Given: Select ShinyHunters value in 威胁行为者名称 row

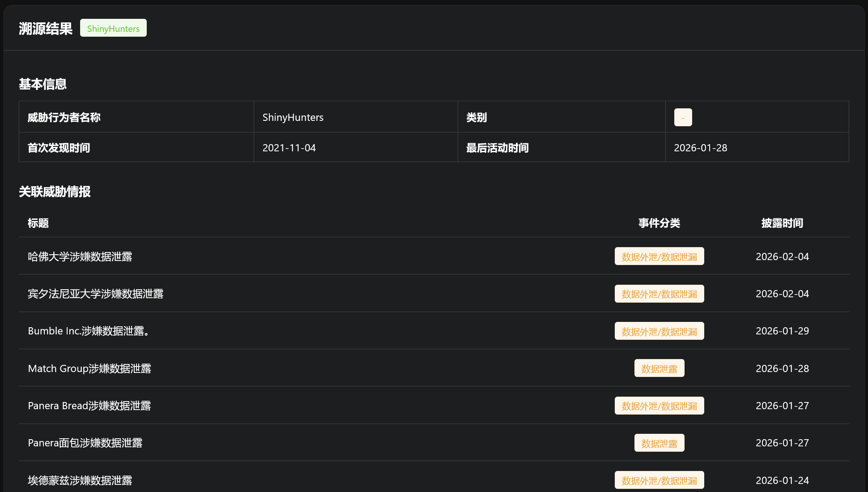Looking at the screenshot, I should pos(293,117).
